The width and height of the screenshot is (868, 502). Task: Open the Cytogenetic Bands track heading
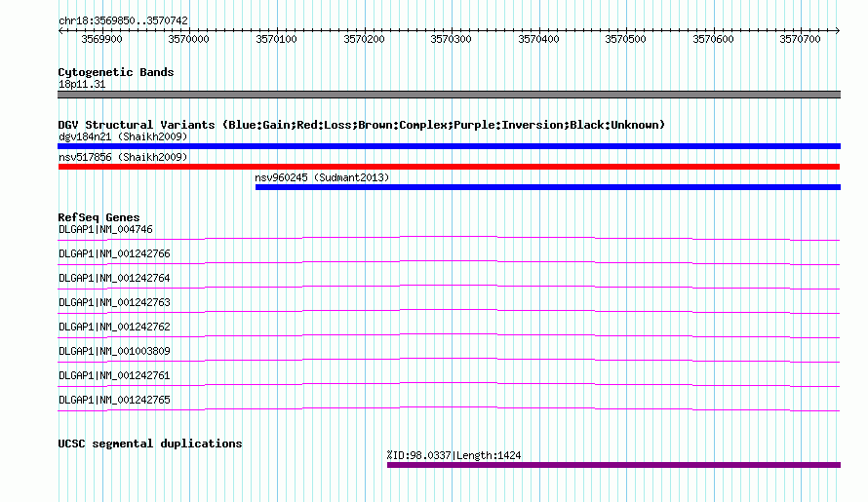tap(116, 72)
